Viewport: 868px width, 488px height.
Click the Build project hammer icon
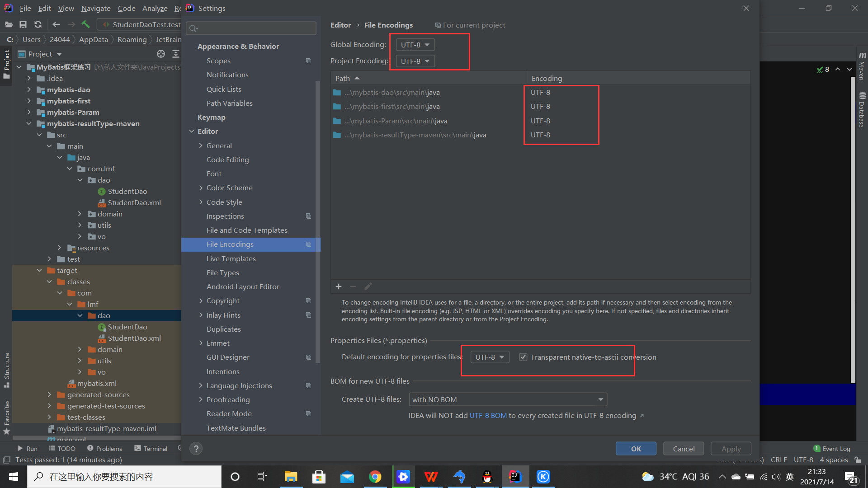tap(85, 24)
